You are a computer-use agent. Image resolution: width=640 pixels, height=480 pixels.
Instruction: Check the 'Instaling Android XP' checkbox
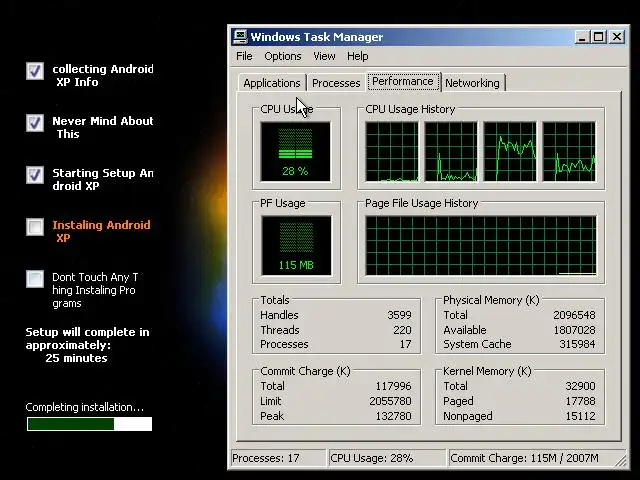point(35,227)
